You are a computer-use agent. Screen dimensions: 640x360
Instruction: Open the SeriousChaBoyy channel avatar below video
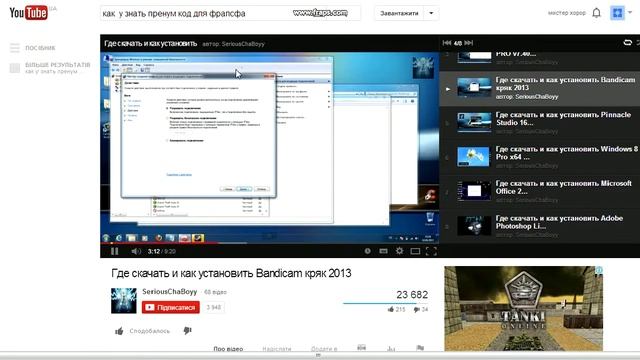click(124, 300)
